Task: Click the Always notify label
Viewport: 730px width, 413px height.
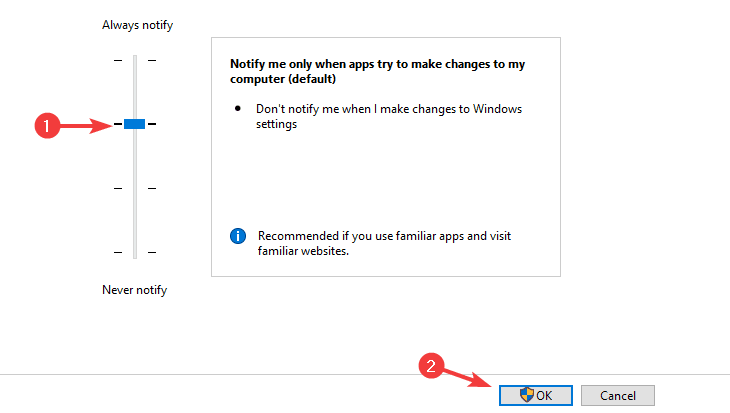Action: (137, 25)
